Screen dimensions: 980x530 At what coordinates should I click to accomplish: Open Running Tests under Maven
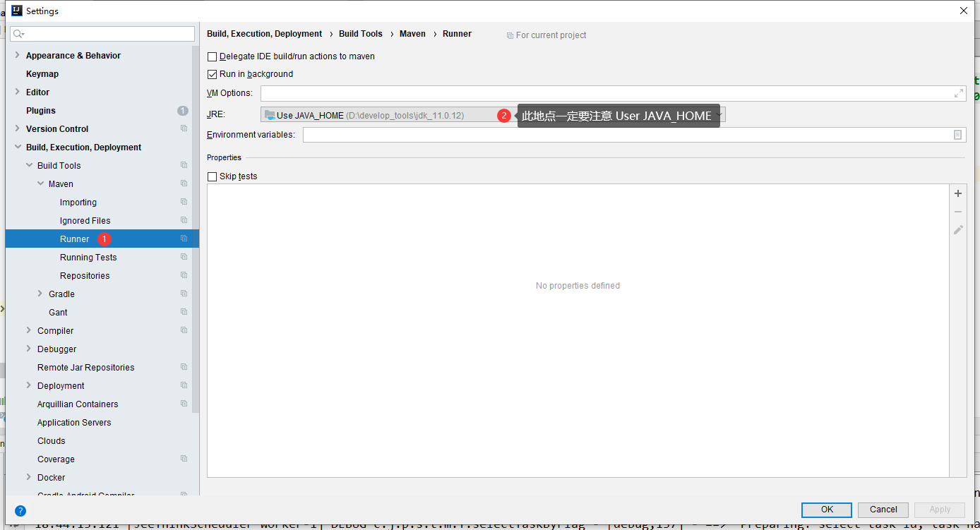point(88,258)
